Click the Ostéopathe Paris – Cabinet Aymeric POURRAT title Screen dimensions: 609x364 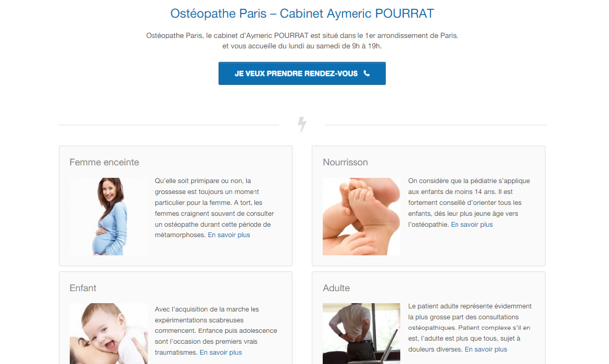pyautogui.click(x=302, y=14)
